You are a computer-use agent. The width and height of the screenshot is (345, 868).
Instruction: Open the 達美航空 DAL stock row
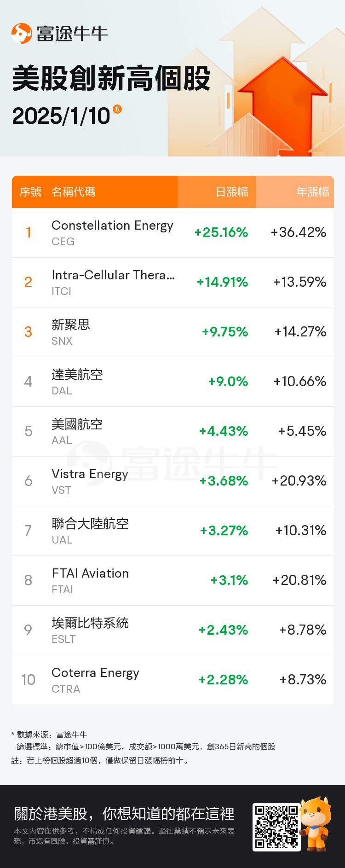click(x=173, y=382)
